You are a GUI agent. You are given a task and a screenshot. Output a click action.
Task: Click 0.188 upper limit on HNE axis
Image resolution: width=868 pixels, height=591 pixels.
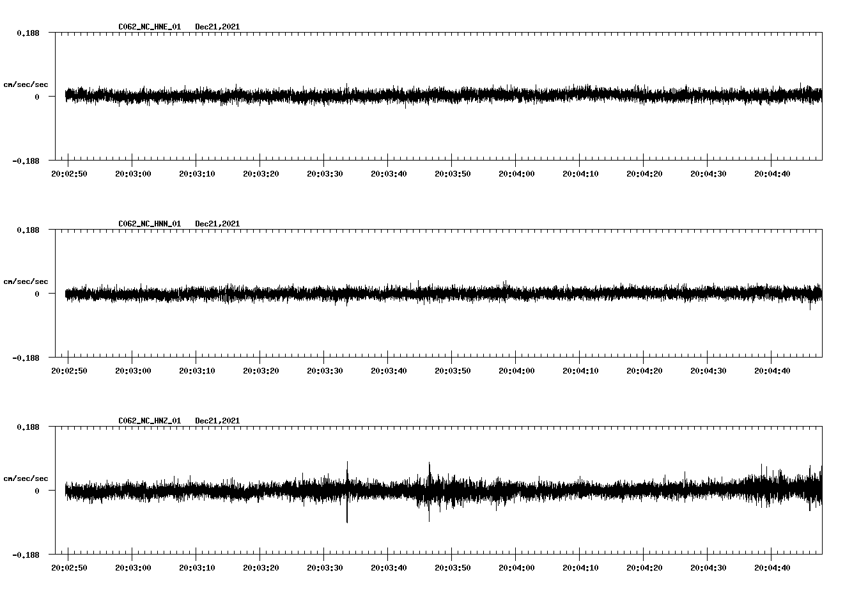pyautogui.click(x=27, y=33)
